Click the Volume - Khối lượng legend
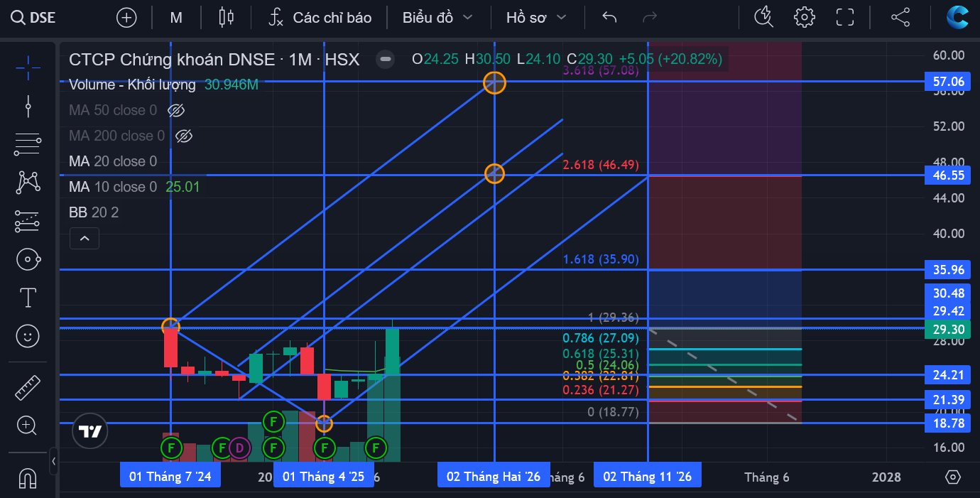980x498 pixels. click(132, 85)
